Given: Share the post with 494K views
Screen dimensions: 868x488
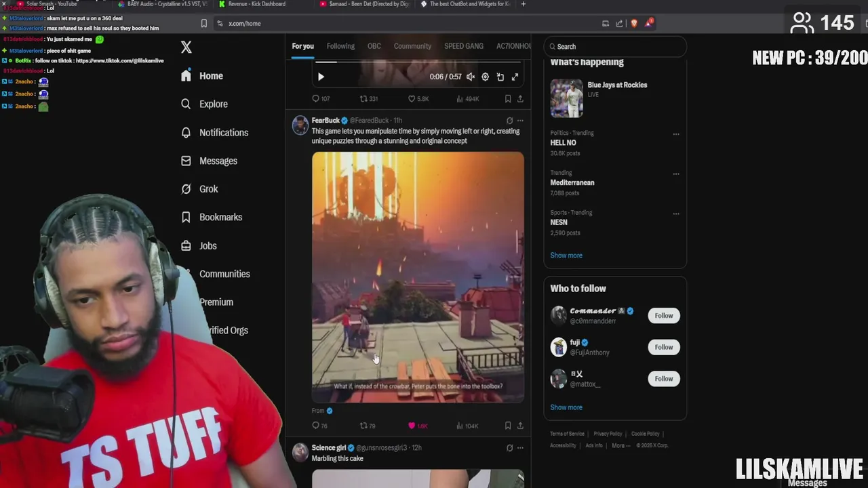Looking at the screenshot, I should [520, 99].
